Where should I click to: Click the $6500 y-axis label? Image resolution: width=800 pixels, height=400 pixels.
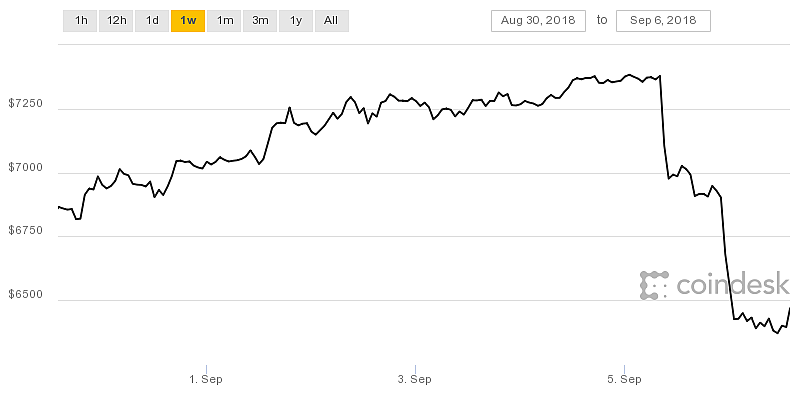[x=24, y=299]
